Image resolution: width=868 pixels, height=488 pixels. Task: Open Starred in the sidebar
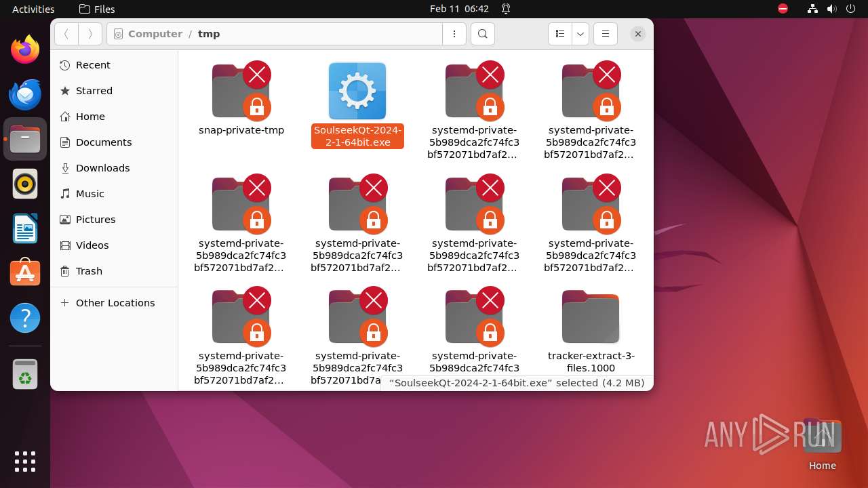[114, 91]
